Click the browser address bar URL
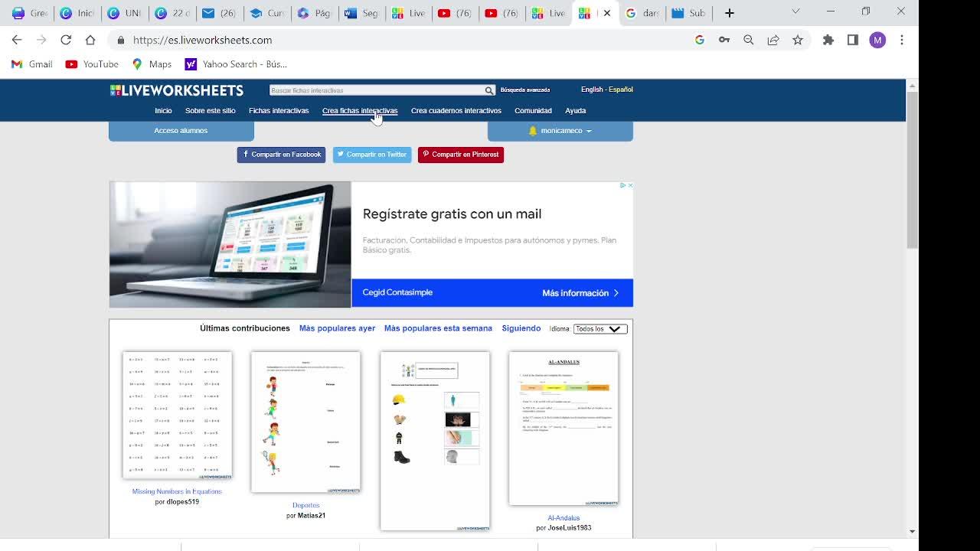The height and width of the screenshot is (551, 980). click(x=202, y=40)
